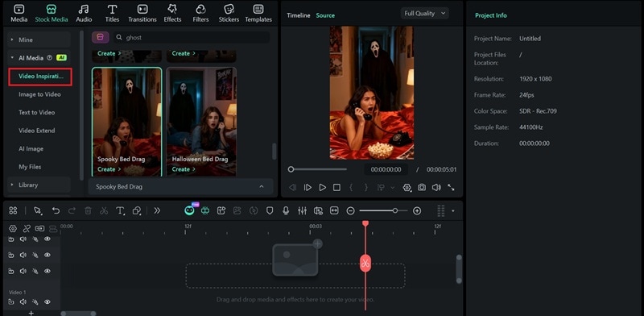
Task: Open Video Inspiration category
Action: tap(40, 77)
